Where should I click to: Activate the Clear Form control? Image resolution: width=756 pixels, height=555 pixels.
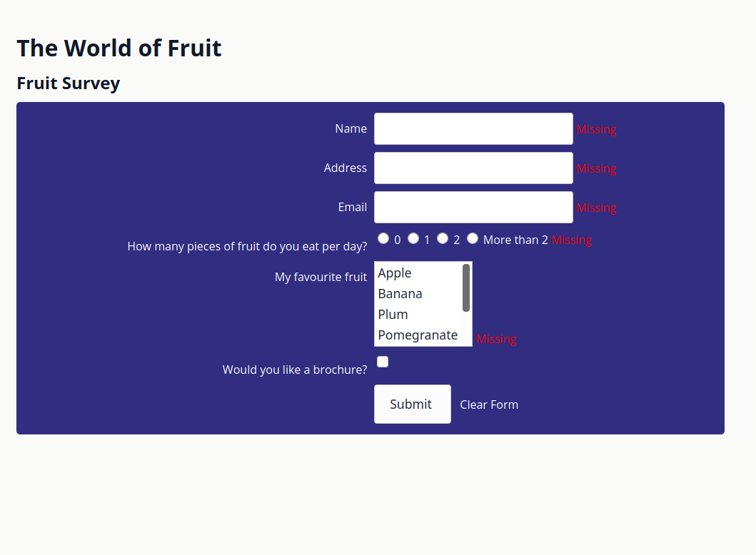point(489,404)
